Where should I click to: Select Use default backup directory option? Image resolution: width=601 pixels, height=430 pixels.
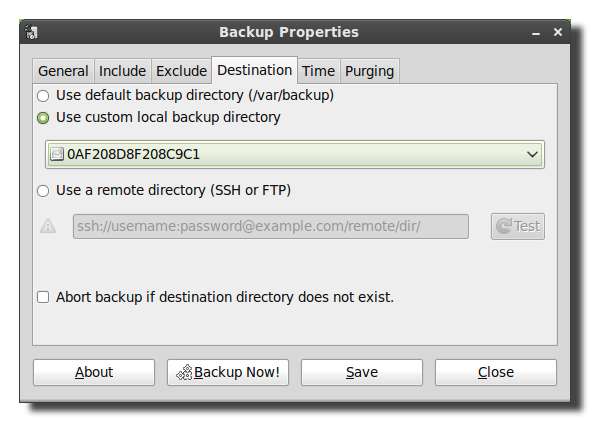(x=42, y=96)
